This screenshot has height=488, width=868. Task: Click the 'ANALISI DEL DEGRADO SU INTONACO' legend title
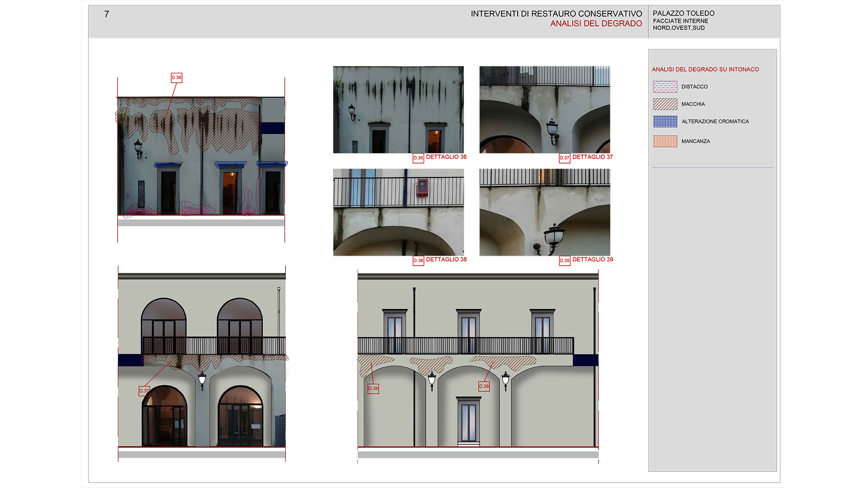point(705,69)
